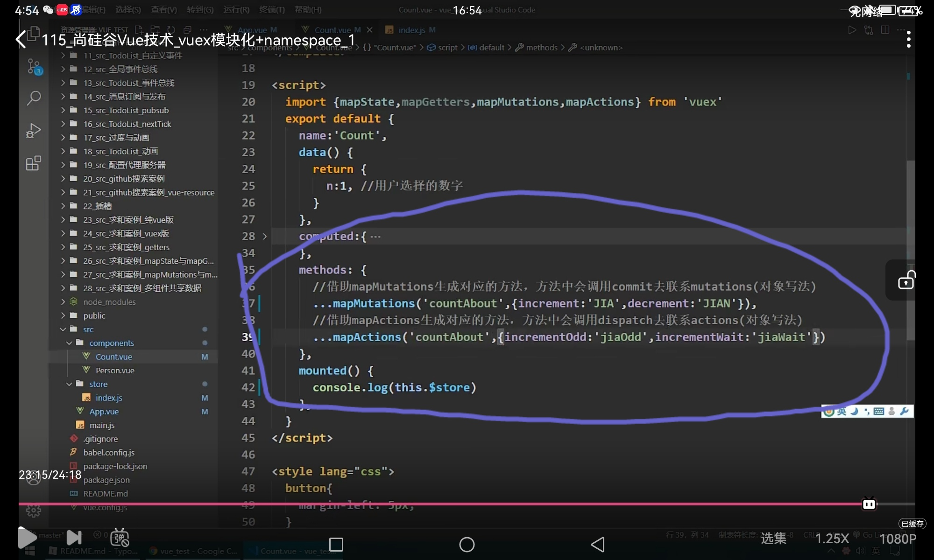Expand the public folder
The width and height of the screenshot is (934, 560).
tap(94, 316)
